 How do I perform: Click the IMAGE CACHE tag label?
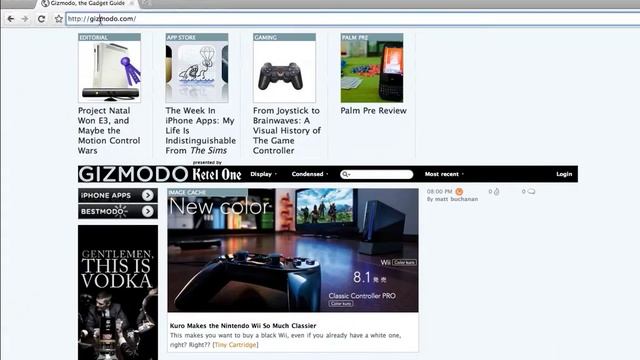point(187,192)
